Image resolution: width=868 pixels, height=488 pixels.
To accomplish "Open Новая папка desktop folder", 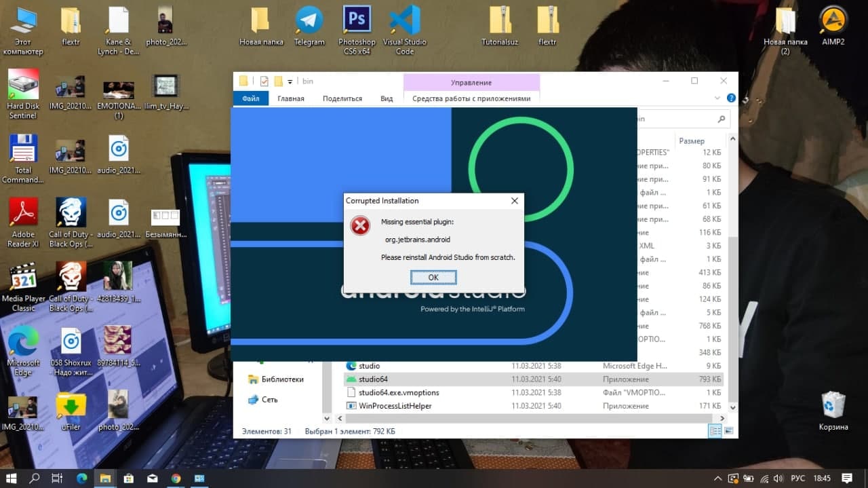I will [x=261, y=27].
